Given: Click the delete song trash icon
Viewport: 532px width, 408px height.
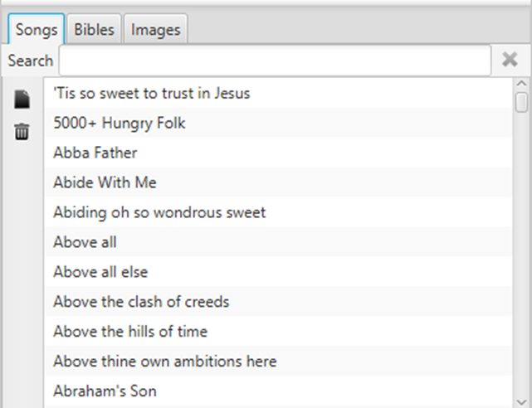Looking at the screenshot, I should click(x=22, y=131).
